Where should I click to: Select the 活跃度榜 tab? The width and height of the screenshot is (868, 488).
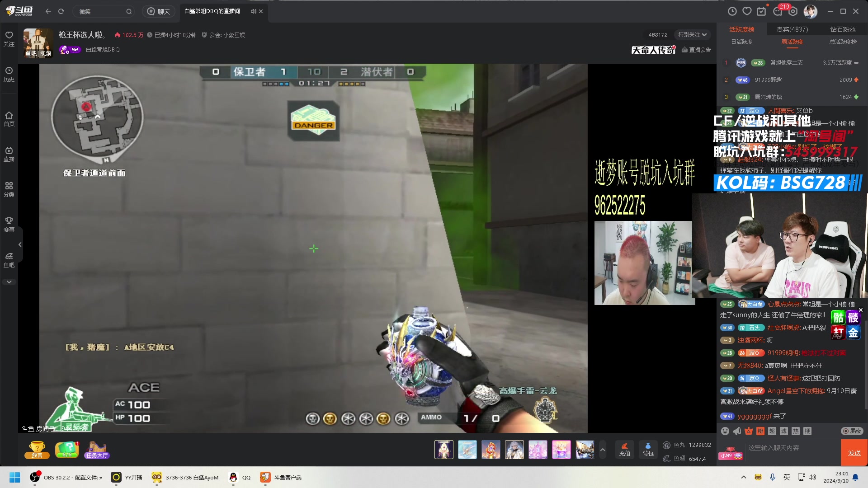pyautogui.click(x=742, y=29)
